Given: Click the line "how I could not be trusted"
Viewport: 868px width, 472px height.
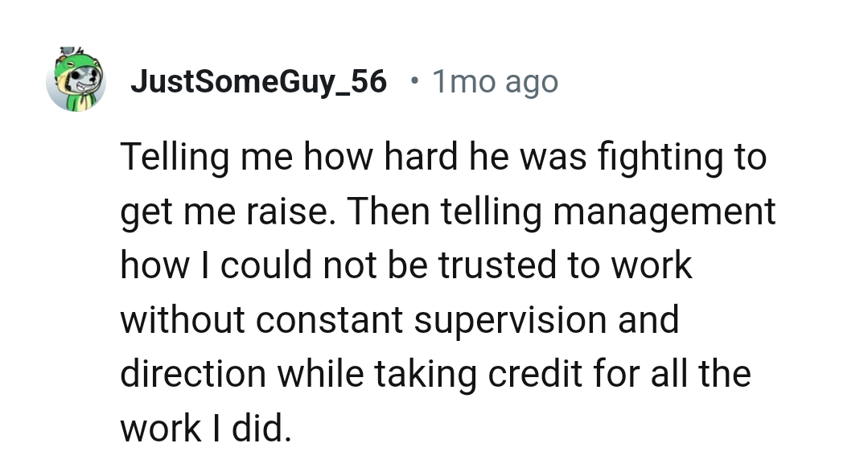Looking at the screenshot, I should [x=405, y=265].
